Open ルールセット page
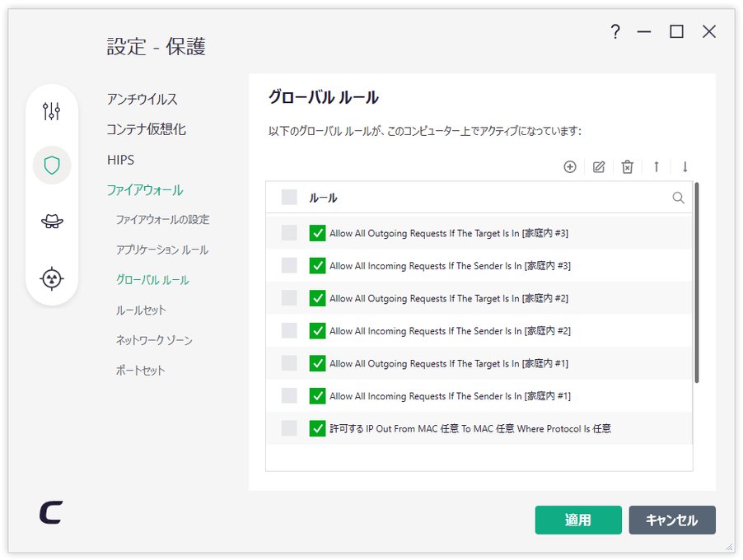Viewport: 743px width, 560px height. click(x=141, y=310)
